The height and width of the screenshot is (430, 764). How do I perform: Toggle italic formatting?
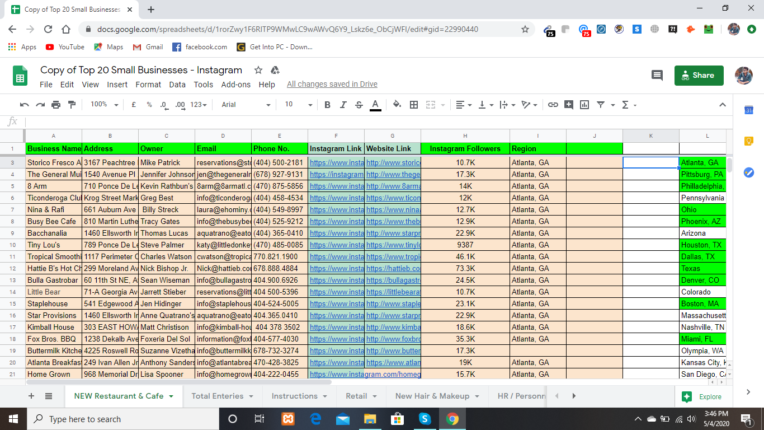coord(343,105)
